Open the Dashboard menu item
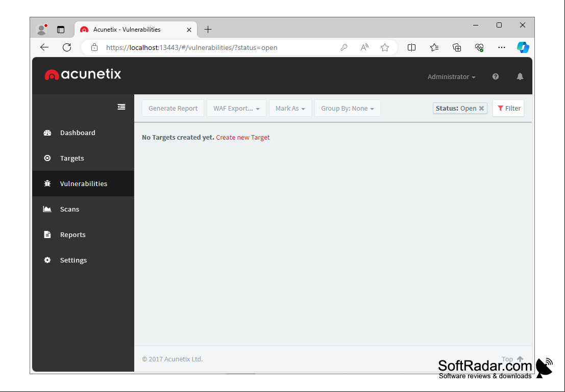Screen dimensions: 565x392 [x=83, y=133]
